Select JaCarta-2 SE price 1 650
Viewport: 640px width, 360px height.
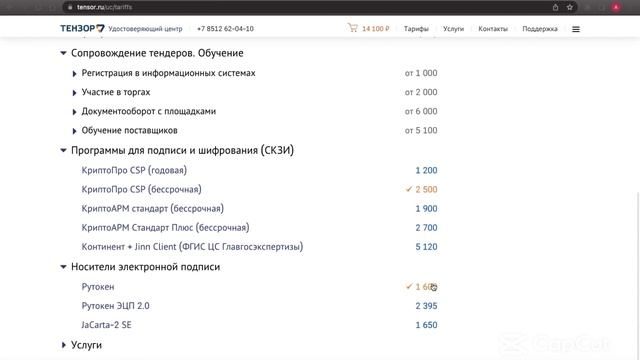426,325
